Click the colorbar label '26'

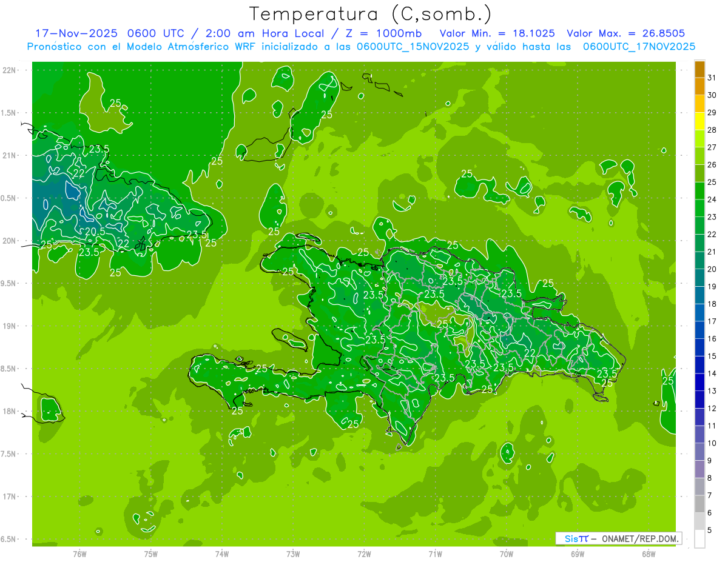(712, 165)
